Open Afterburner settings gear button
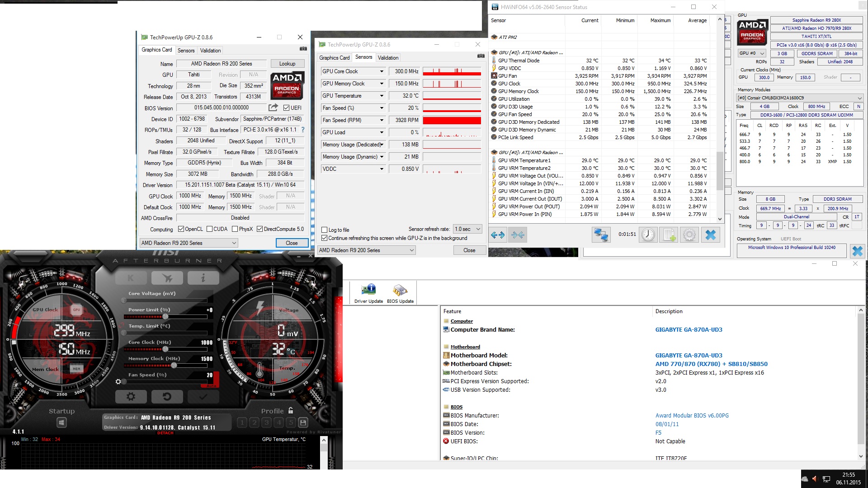Screen dimensions: 868x488 pyautogui.click(x=131, y=397)
